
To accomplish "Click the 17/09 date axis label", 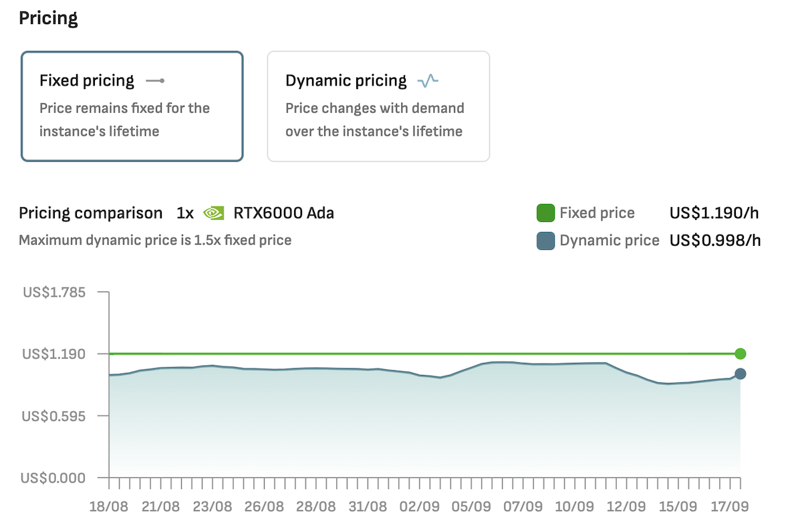I will pos(729,506).
